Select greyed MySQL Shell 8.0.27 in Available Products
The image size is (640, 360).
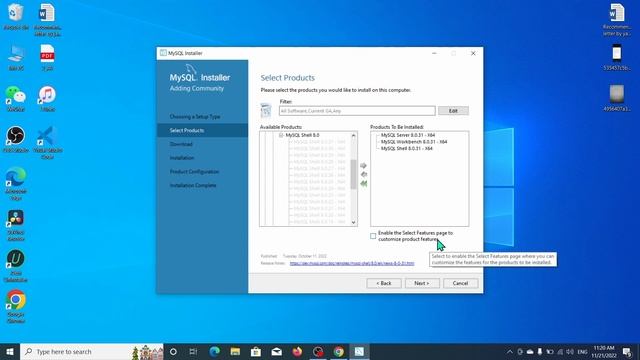pyautogui.click(x=319, y=169)
